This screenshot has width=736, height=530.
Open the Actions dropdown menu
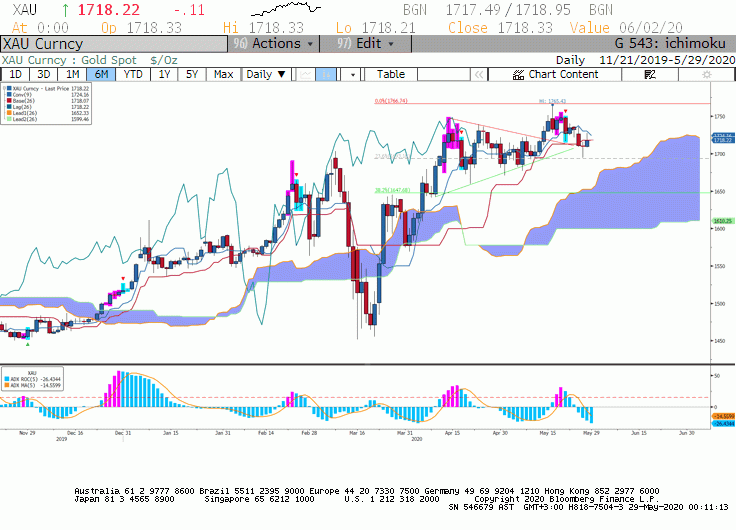pyautogui.click(x=274, y=44)
